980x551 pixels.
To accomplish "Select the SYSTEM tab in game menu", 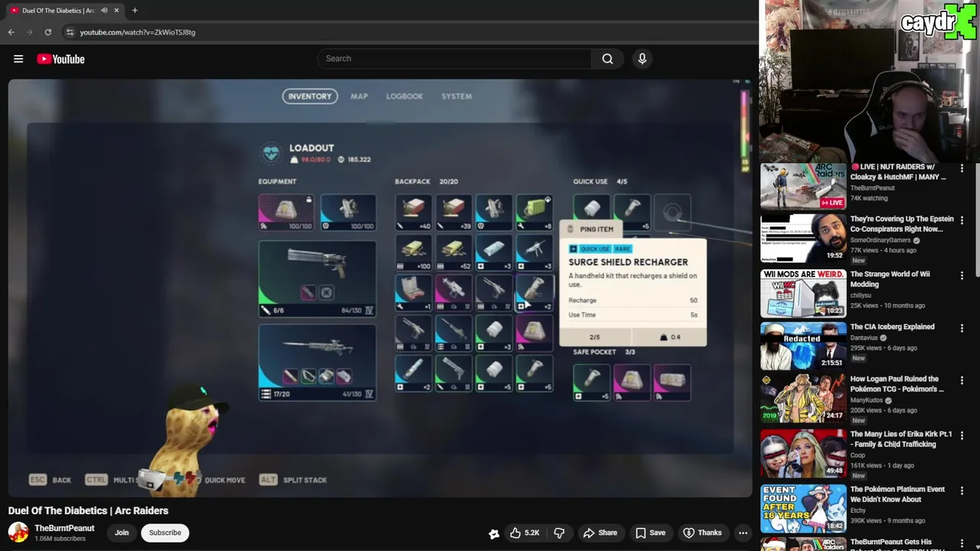I will tap(456, 96).
